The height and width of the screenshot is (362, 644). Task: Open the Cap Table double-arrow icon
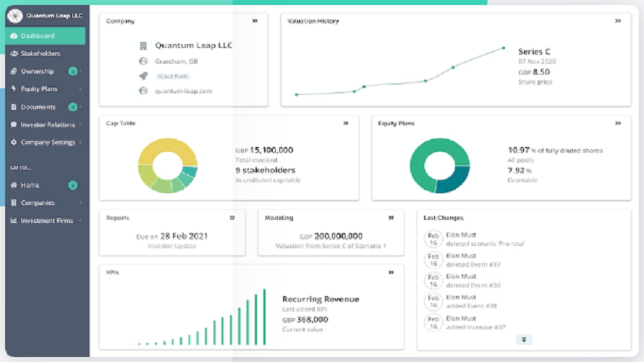click(x=346, y=123)
